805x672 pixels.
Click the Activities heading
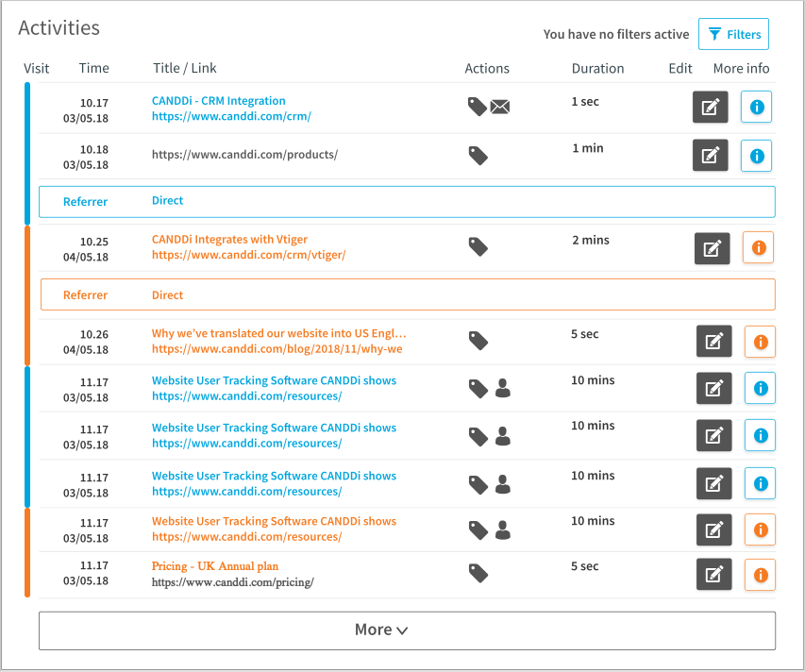[x=59, y=27]
